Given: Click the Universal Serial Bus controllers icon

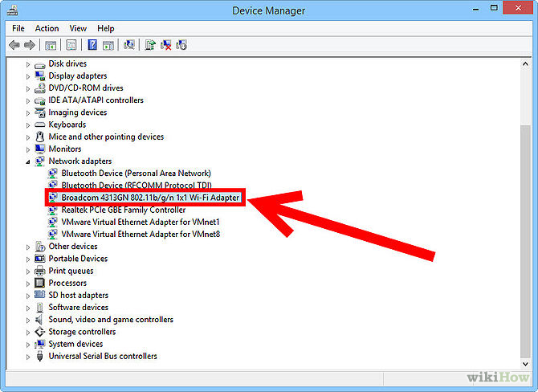Looking at the screenshot, I should click(x=40, y=357).
